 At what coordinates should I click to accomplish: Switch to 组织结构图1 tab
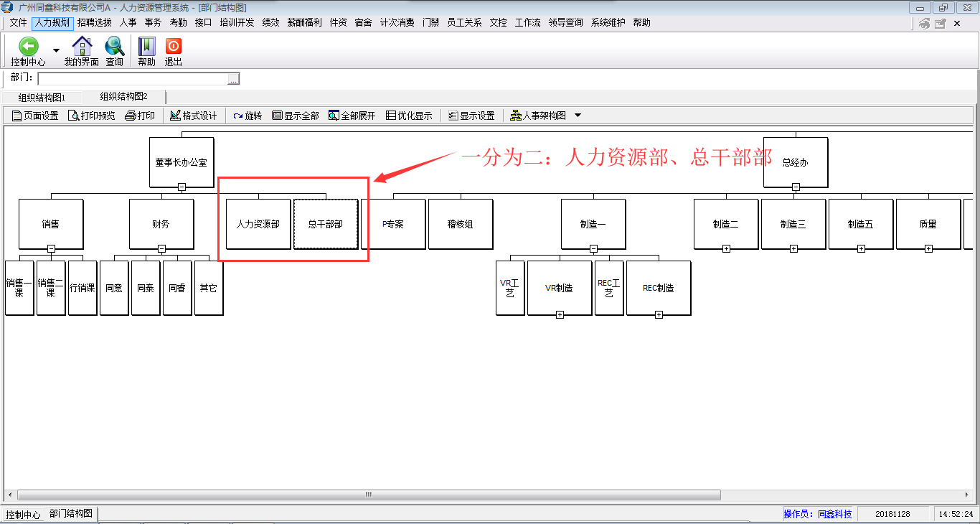42,98
